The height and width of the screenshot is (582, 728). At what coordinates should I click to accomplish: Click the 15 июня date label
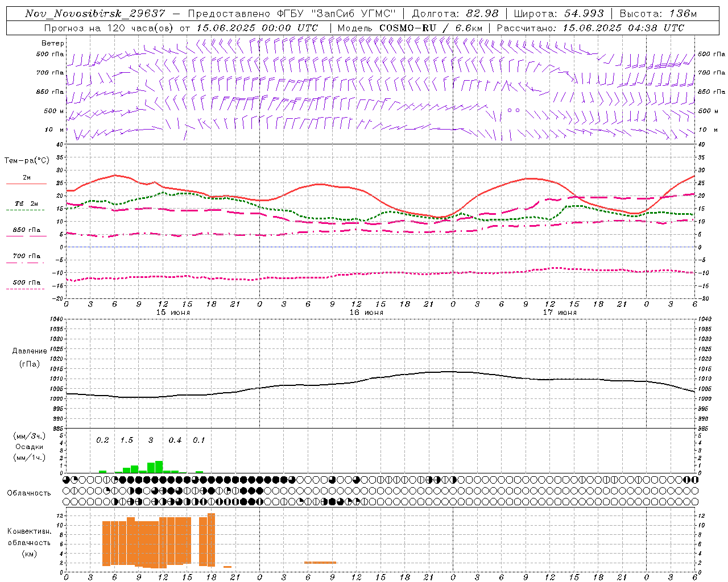173,313
